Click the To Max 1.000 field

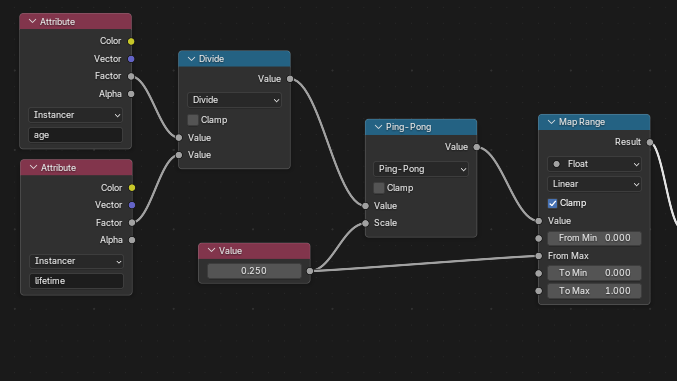[x=594, y=291]
